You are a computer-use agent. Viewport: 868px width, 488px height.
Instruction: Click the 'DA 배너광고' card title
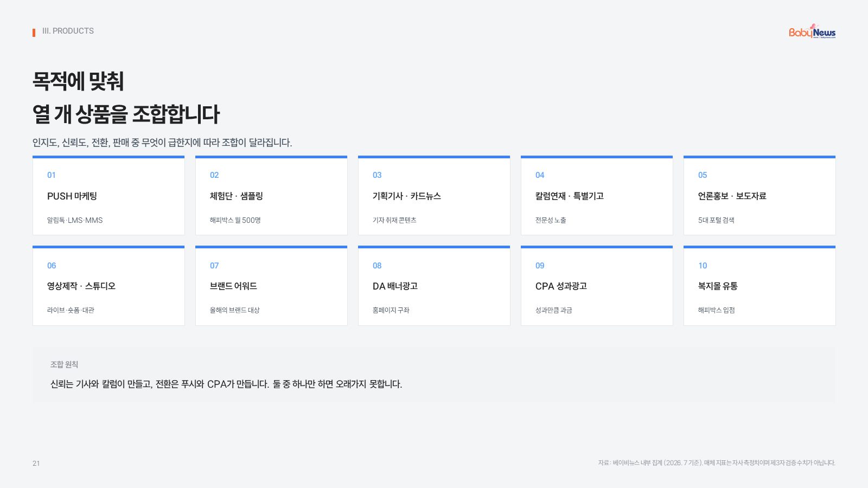click(395, 286)
